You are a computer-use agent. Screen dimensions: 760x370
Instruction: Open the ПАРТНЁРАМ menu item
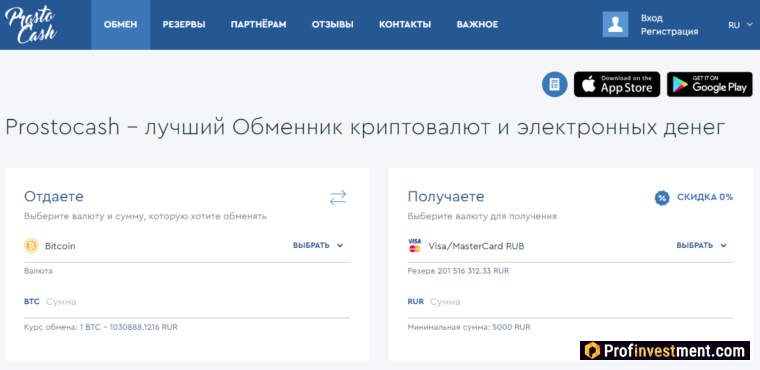point(258,25)
